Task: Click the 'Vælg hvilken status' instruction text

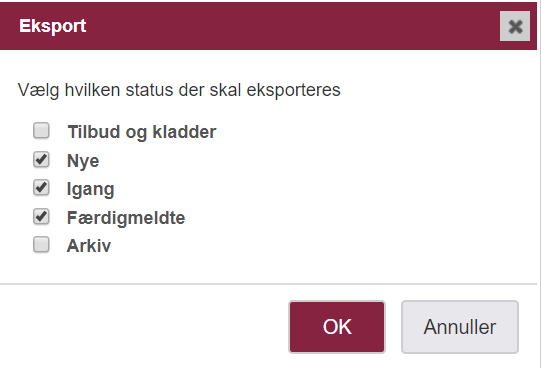Action: (x=179, y=90)
